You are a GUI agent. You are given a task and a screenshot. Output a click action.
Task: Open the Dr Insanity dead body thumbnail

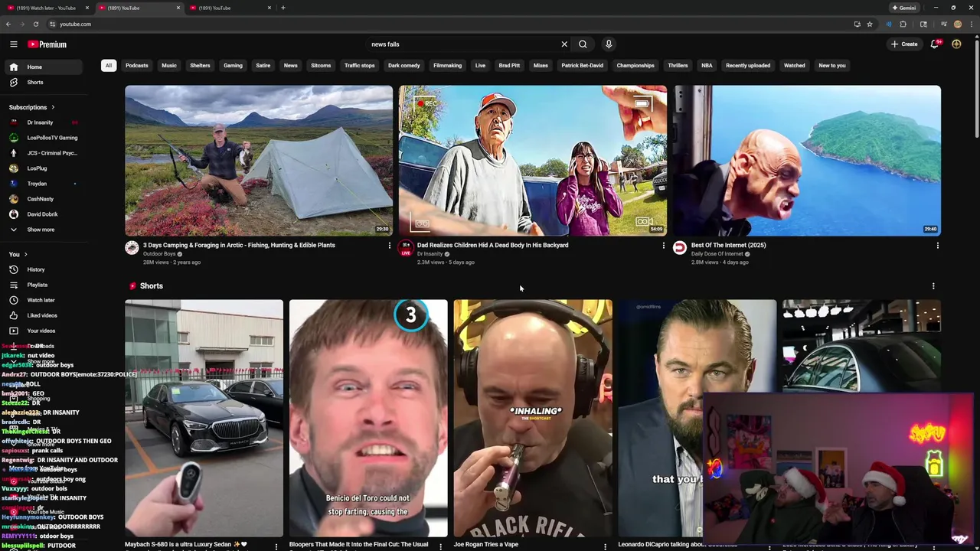pyautogui.click(x=533, y=161)
